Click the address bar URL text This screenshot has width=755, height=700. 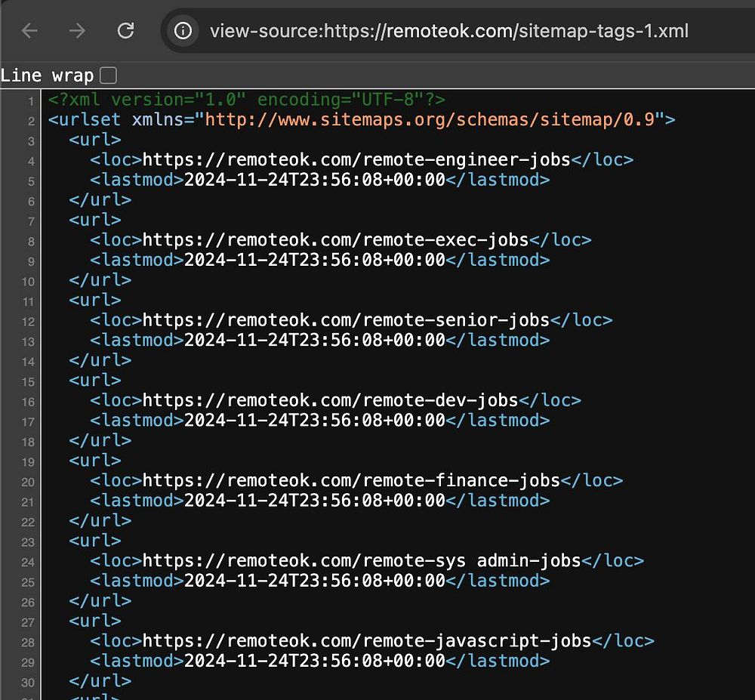pos(448,31)
